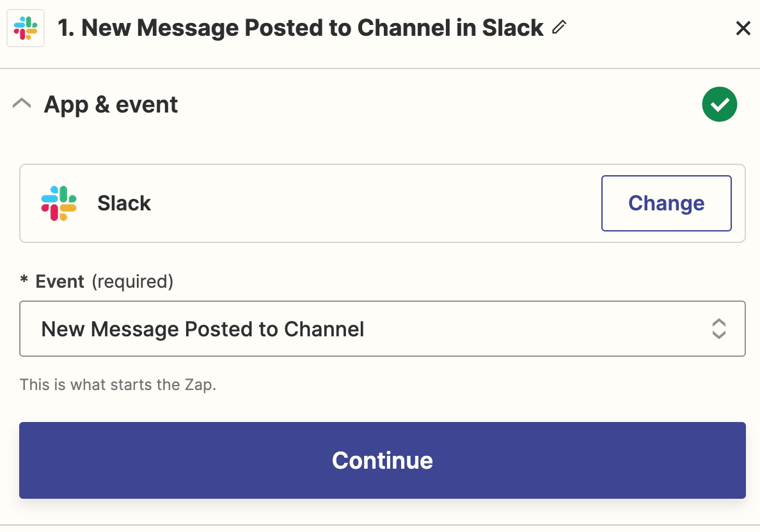Close the step editor panel
The width and height of the screenshot is (760, 532).
click(743, 28)
